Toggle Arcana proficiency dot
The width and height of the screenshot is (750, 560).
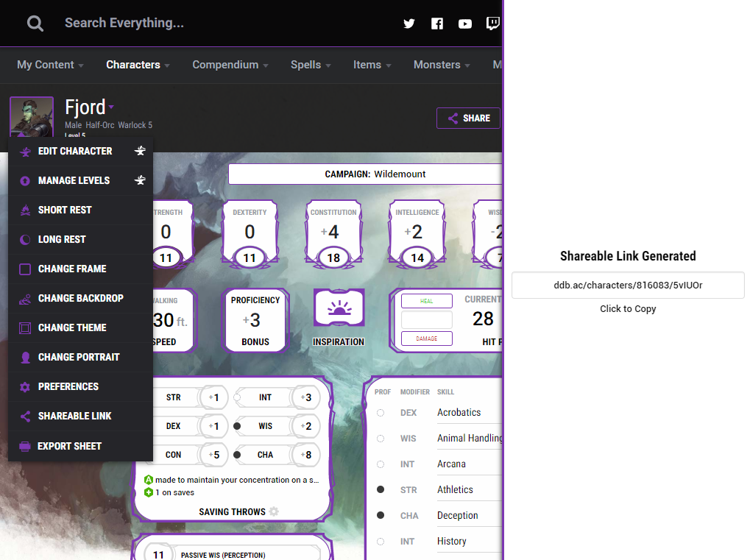pos(381,464)
